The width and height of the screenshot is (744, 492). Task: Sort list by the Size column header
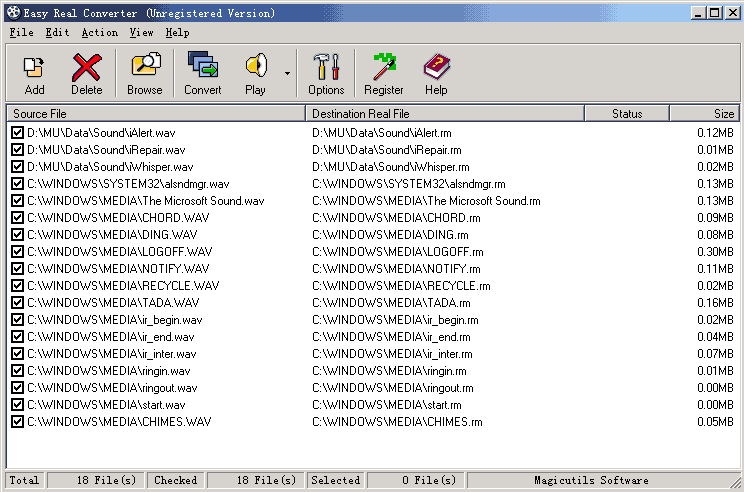(704, 114)
